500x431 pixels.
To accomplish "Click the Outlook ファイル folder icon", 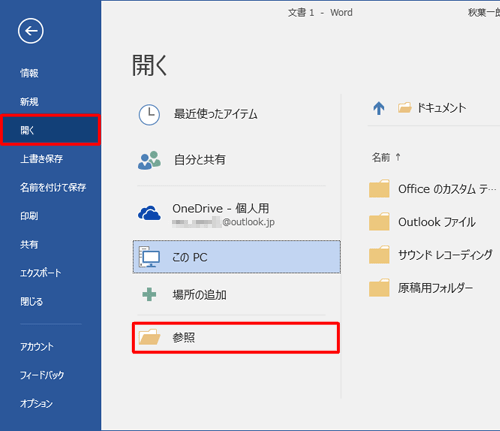I will [379, 222].
